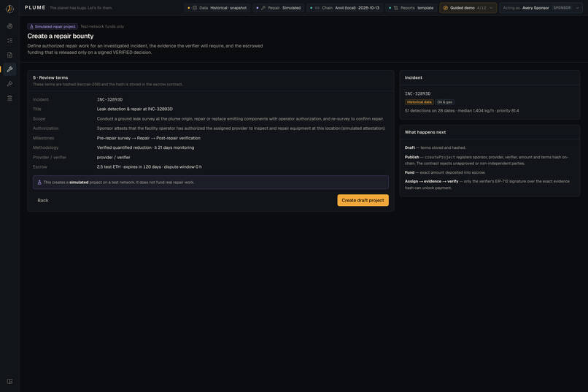Click the 'Create a repair bounty' heading

61,36
